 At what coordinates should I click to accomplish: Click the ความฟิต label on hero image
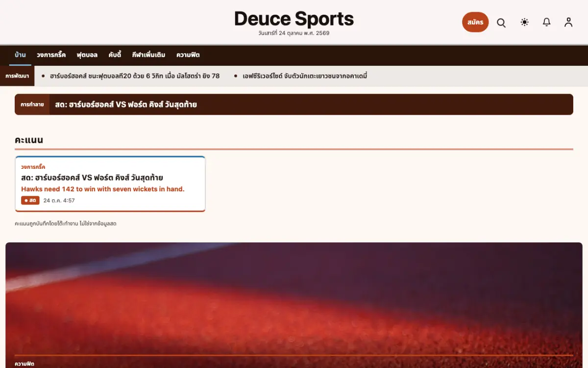coord(24,364)
